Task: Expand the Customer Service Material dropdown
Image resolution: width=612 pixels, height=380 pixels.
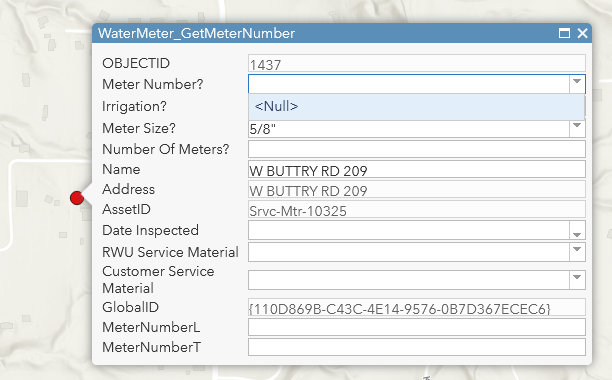Action: [577, 279]
